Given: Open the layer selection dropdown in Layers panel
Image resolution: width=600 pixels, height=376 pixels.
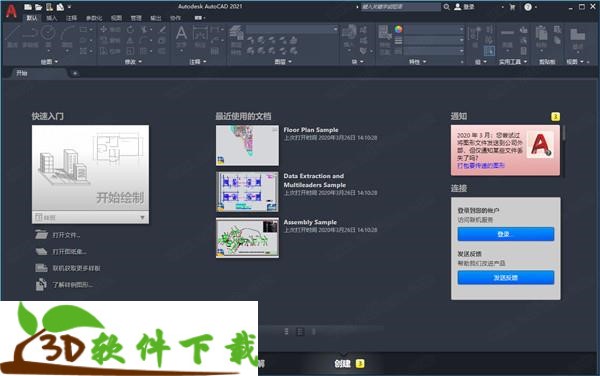Looking at the screenshot, I should point(292,29).
